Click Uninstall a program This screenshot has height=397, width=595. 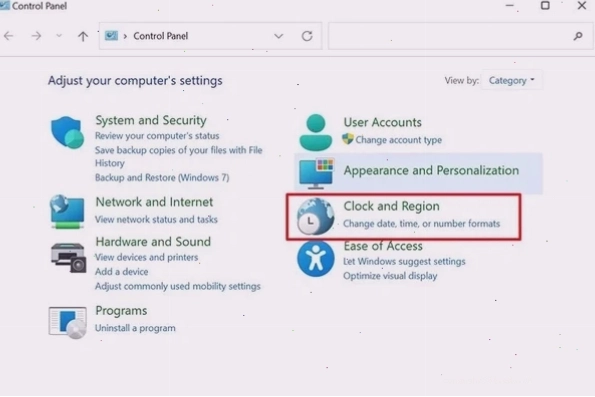[135, 328]
